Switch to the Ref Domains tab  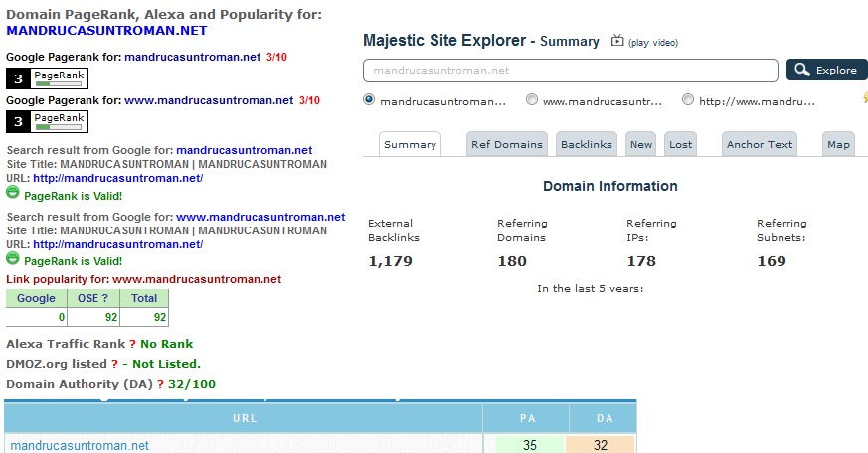507,144
